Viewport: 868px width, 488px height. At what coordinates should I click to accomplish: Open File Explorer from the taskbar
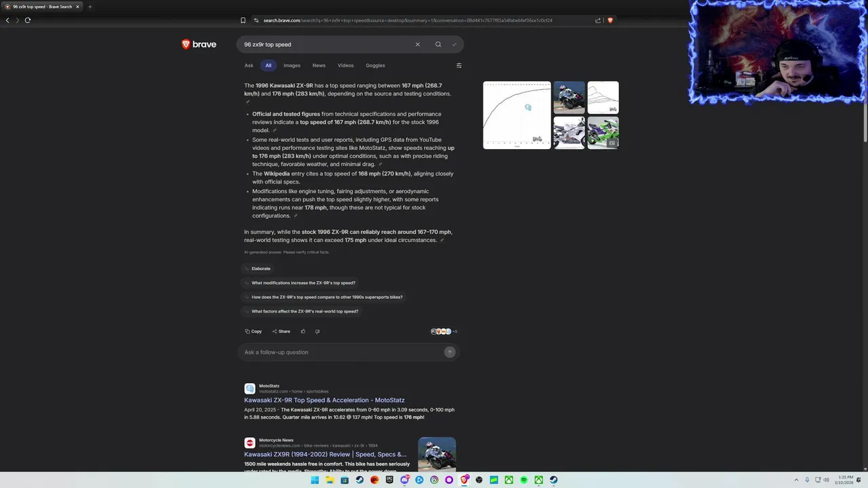click(330, 480)
